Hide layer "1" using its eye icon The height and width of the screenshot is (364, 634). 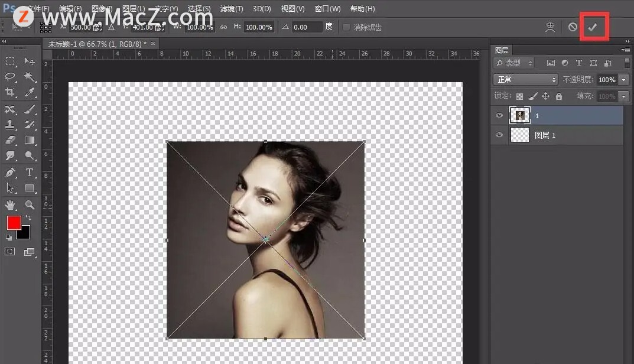pyautogui.click(x=499, y=116)
